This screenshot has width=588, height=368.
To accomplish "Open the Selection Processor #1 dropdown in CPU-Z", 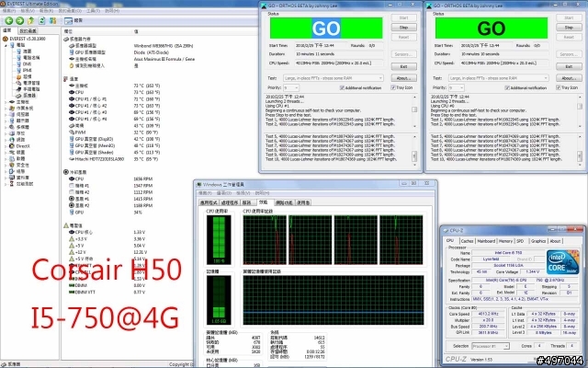I will 490,346.
